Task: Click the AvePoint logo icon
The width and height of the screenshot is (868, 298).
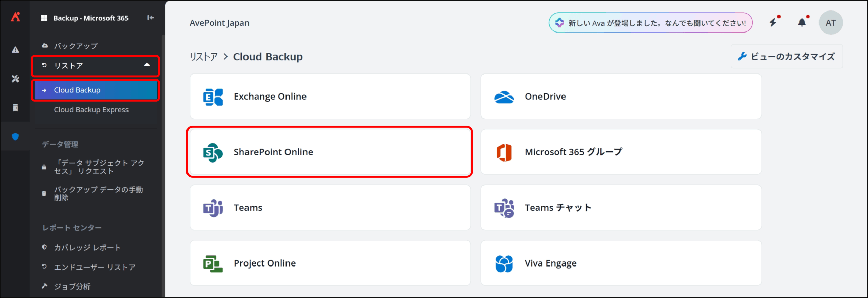Action: pos(15,17)
